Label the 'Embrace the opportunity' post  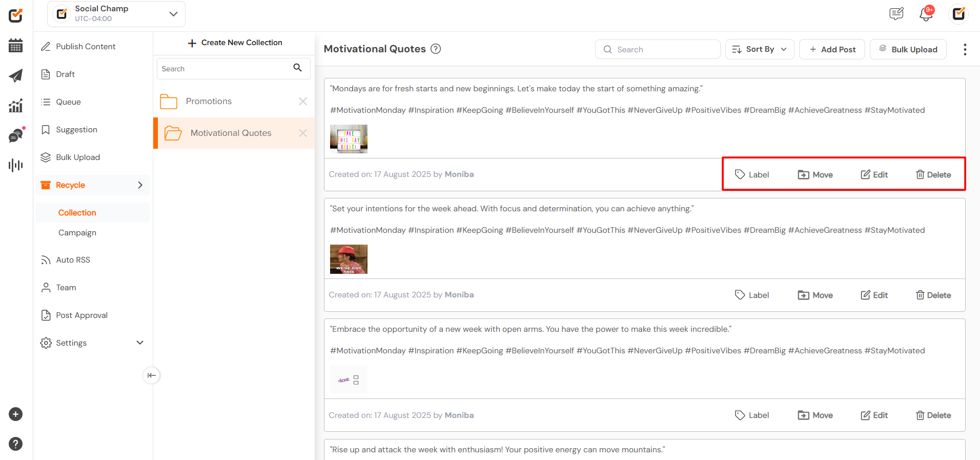(x=752, y=415)
